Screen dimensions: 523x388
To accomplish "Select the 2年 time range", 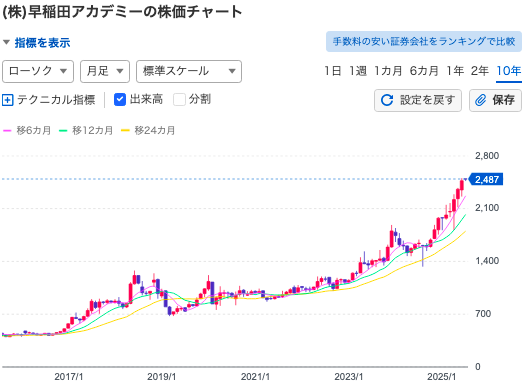I will click(480, 71).
